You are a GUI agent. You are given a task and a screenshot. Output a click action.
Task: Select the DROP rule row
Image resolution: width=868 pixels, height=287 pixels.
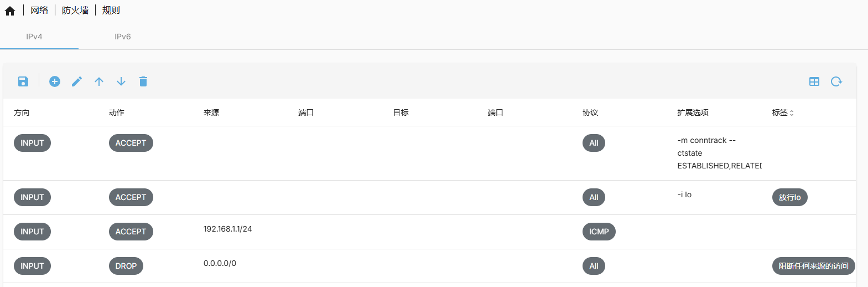click(x=126, y=266)
